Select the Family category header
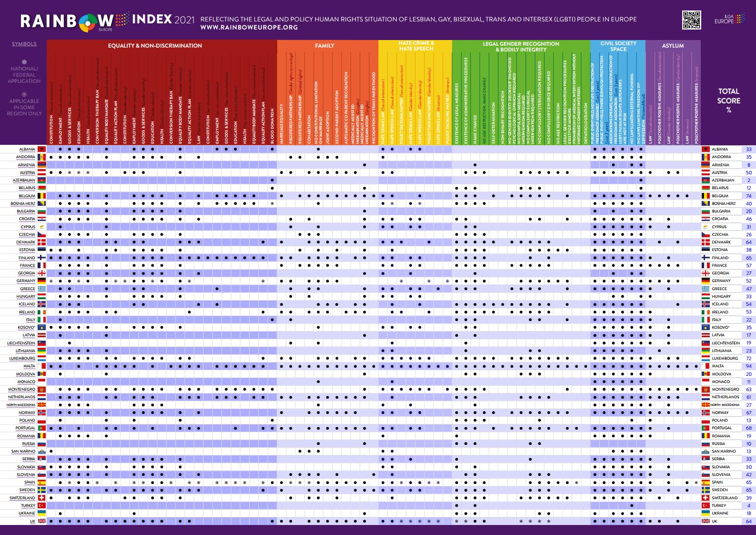756x535 pixels. click(x=324, y=46)
